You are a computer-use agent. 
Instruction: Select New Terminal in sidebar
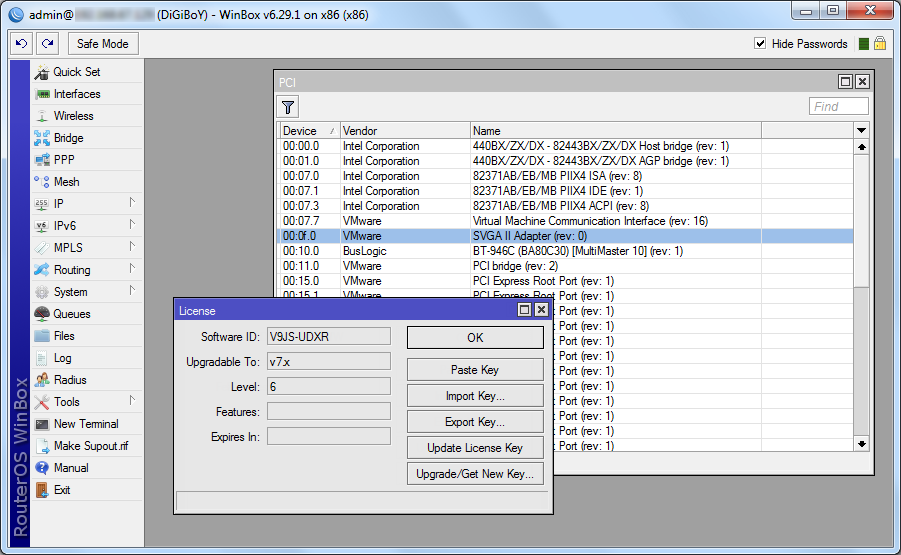86,424
